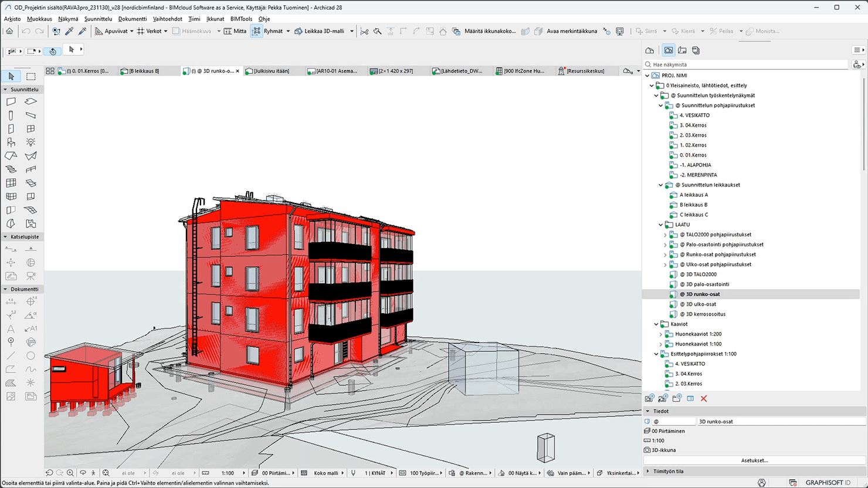The height and width of the screenshot is (488, 868).
Task: Select the Stair tool
Action: point(11,170)
